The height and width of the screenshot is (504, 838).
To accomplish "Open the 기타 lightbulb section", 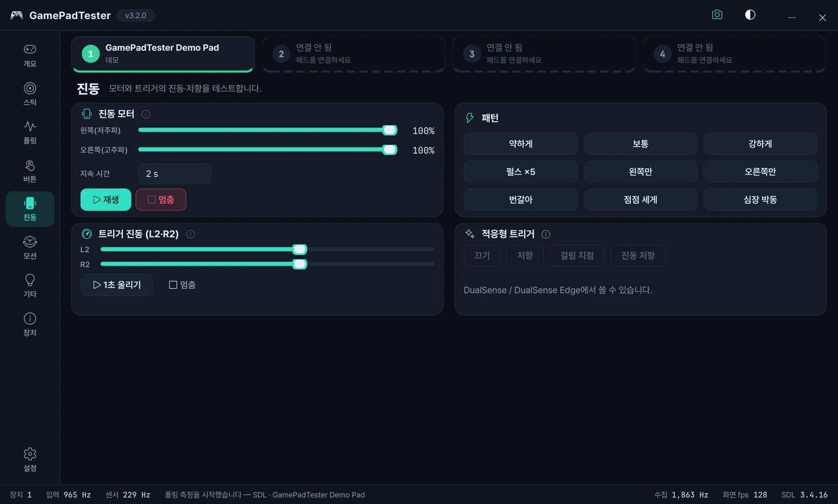I will click(30, 286).
